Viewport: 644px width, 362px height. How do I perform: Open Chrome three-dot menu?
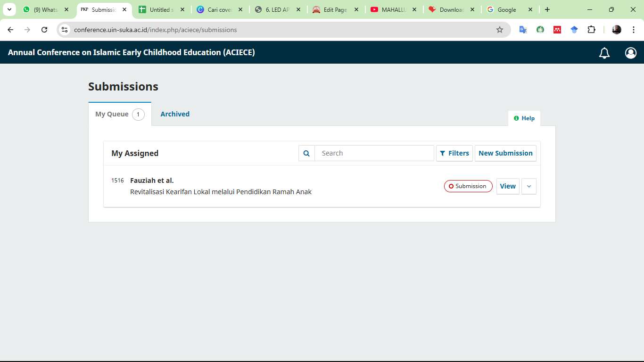(634, 30)
